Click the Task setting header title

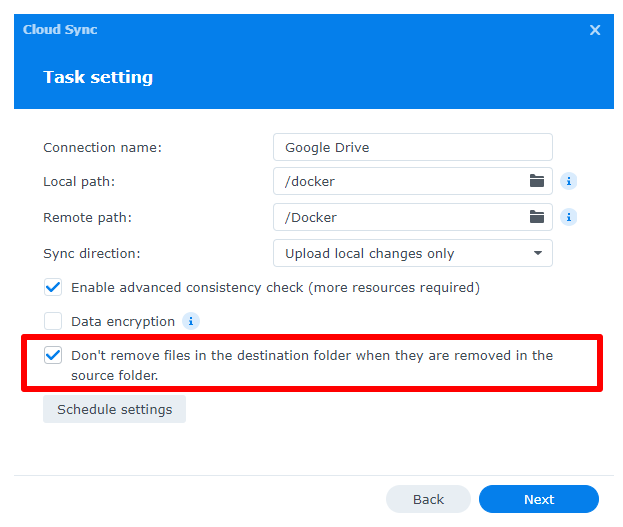tap(98, 77)
